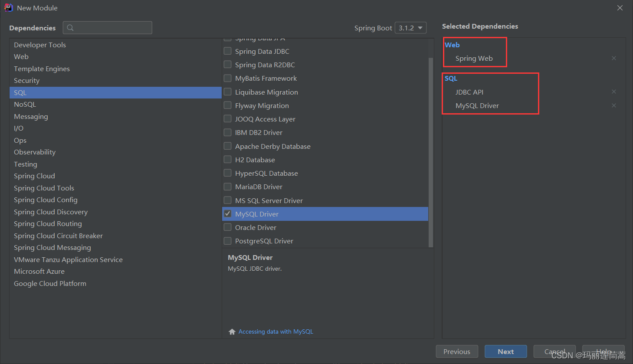The image size is (633, 364).
Task: Click the Help button
Action: [603, 351]
